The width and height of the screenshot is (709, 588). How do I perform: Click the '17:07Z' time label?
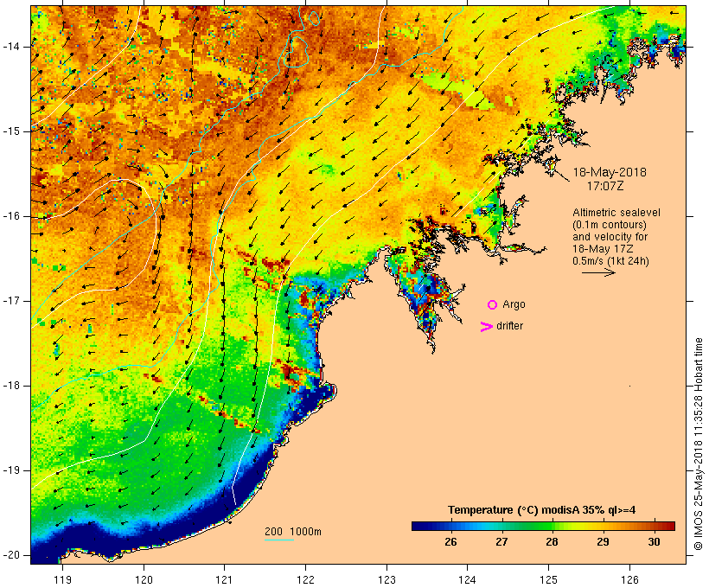(x=605, y=186)
